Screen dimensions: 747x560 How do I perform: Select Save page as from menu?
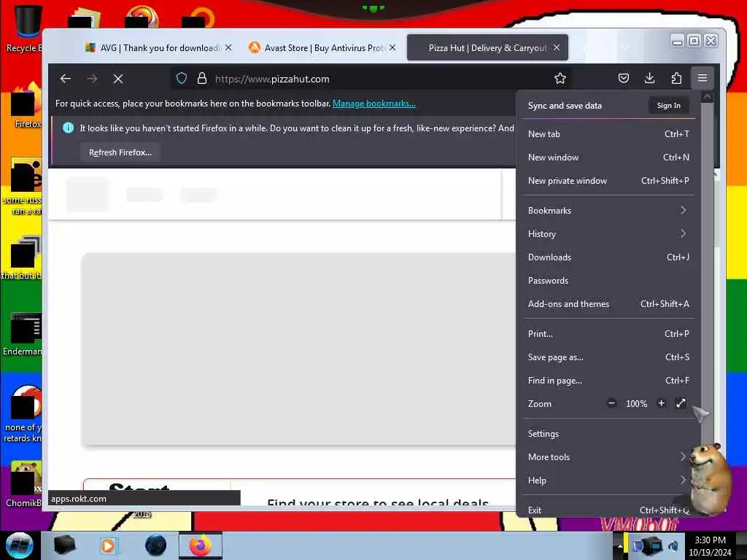(x=608, y=357)
